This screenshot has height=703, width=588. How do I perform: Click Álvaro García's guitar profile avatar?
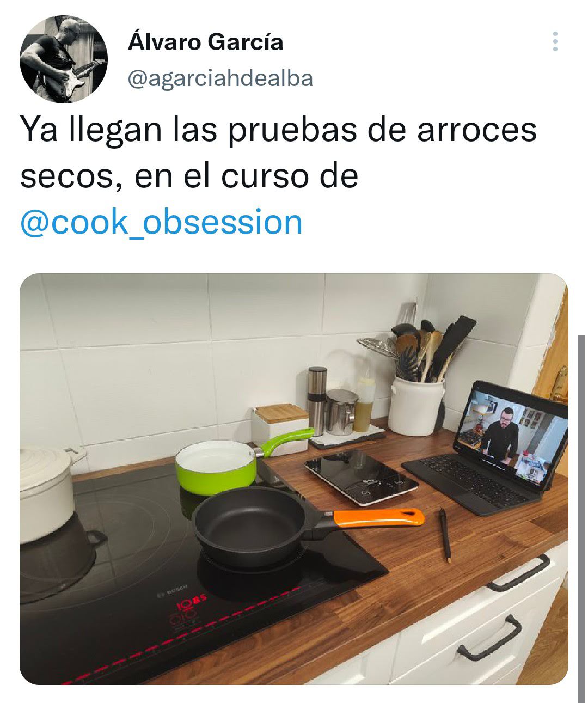point(64,59)
